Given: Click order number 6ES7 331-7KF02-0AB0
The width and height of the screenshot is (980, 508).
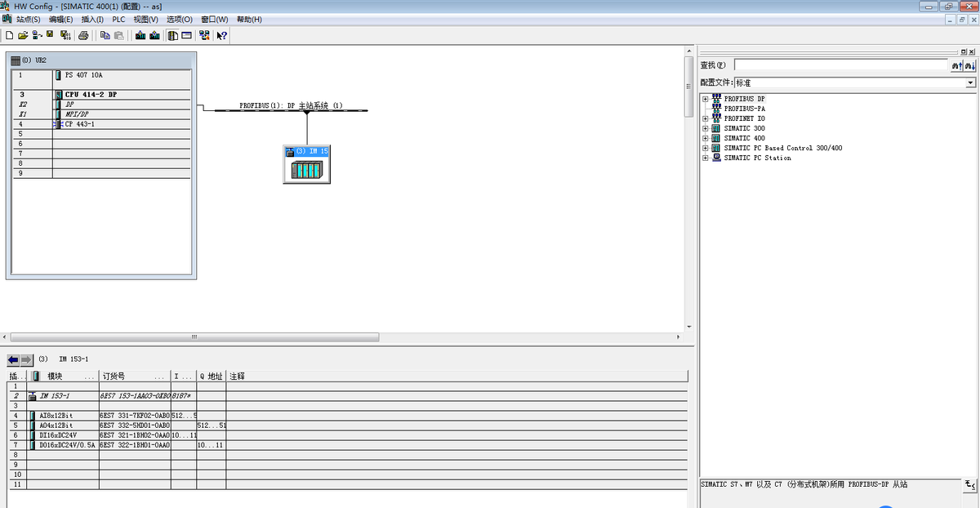Looking at the screenshot, I should tap(135, 415).
